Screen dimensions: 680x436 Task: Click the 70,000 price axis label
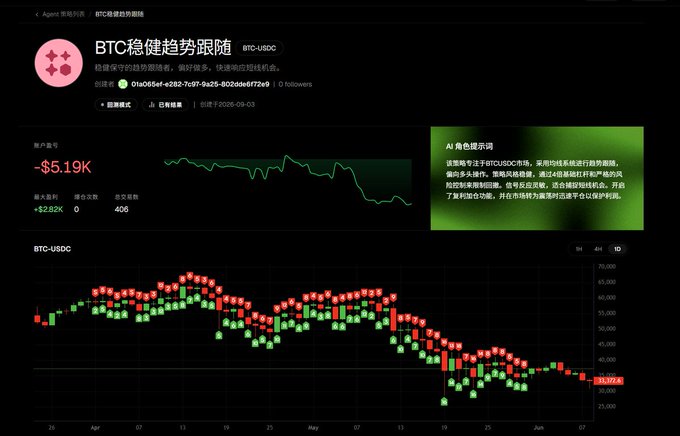tap(607, 266)
